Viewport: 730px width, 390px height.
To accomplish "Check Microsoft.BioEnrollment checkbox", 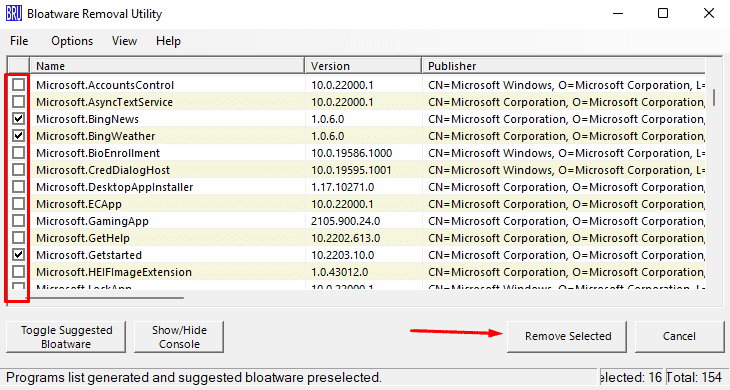I will point(19,153).
